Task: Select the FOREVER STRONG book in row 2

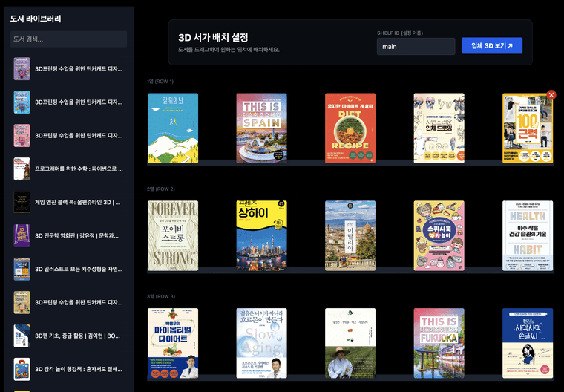Action: [173, 235]
